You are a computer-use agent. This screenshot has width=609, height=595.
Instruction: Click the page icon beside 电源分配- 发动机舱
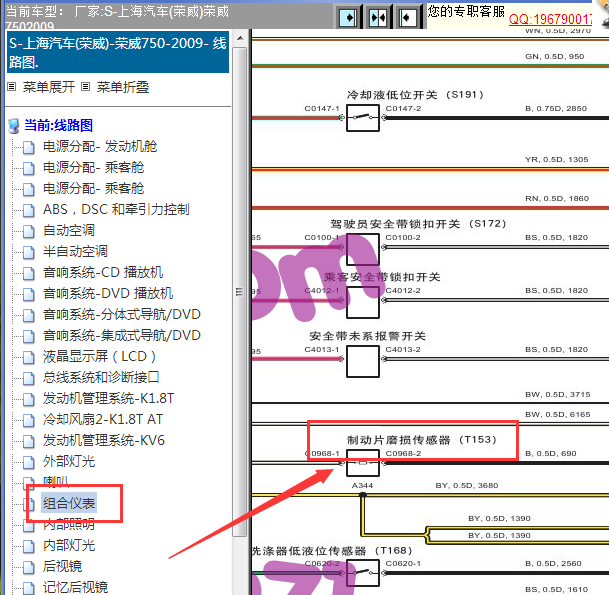28,148
